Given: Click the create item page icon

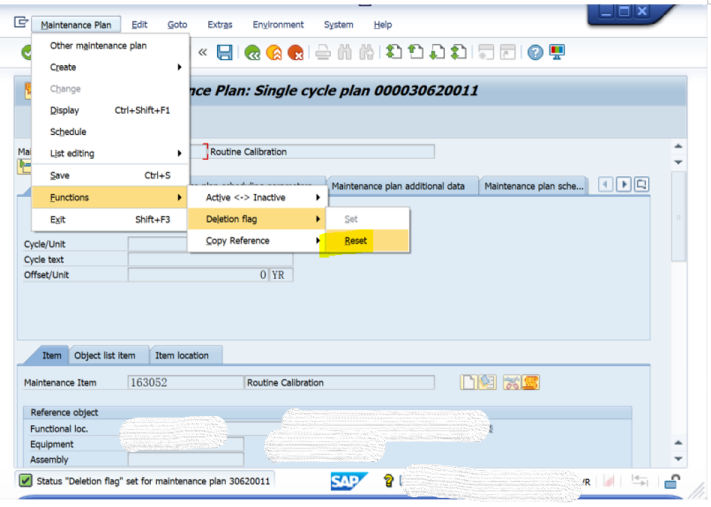Looking at the screenshot, I should tap(468, 382).
